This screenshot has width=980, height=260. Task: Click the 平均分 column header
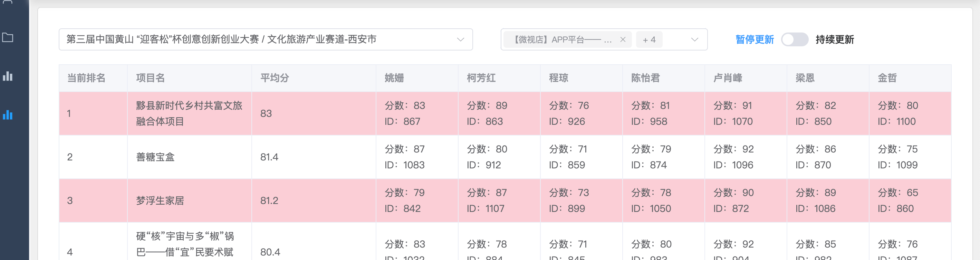(275, 78)
